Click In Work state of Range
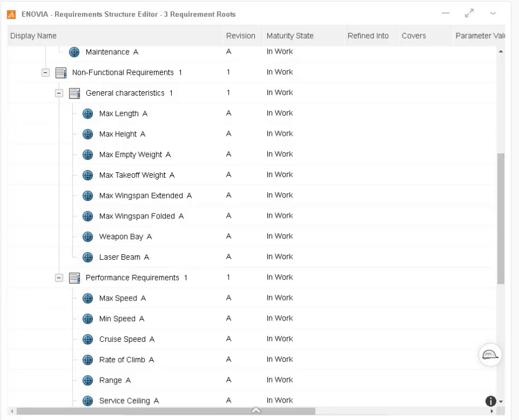The width and height of the screenshot is (519, 420). pos(280,380)
